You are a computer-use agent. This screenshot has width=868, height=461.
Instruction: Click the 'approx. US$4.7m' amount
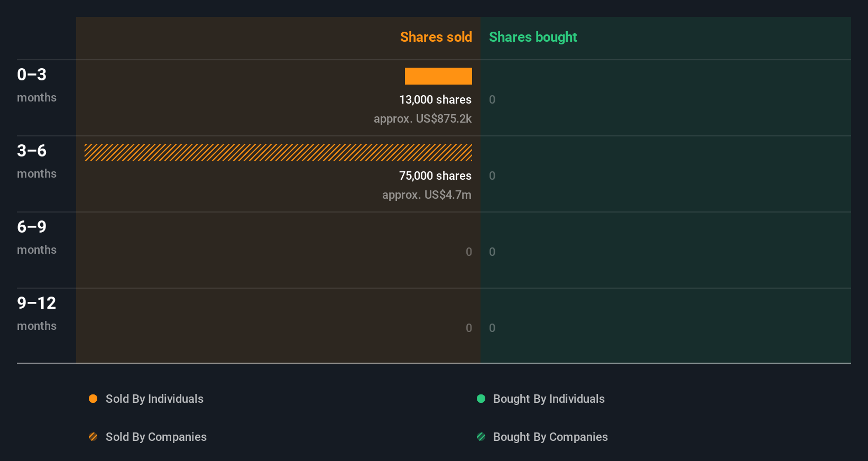click(427, 195)
